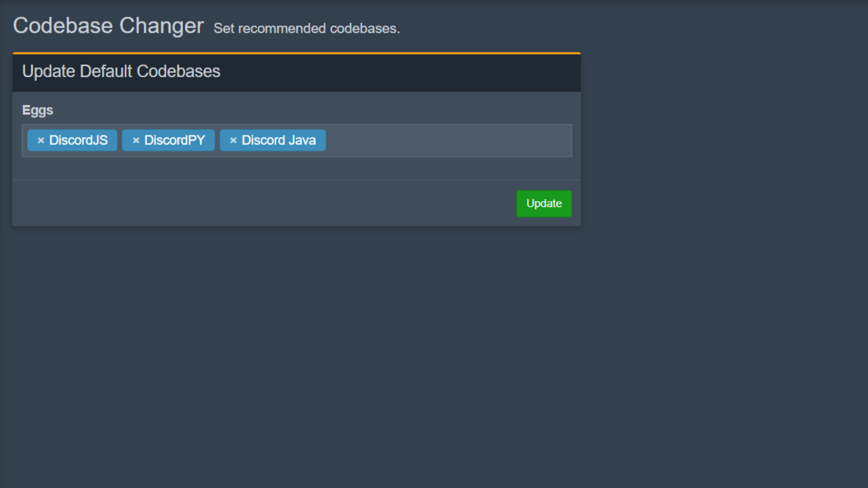Click the × on Discord Java tag
Viewport: 868px width, 488px height.
[x=233, y=141]
